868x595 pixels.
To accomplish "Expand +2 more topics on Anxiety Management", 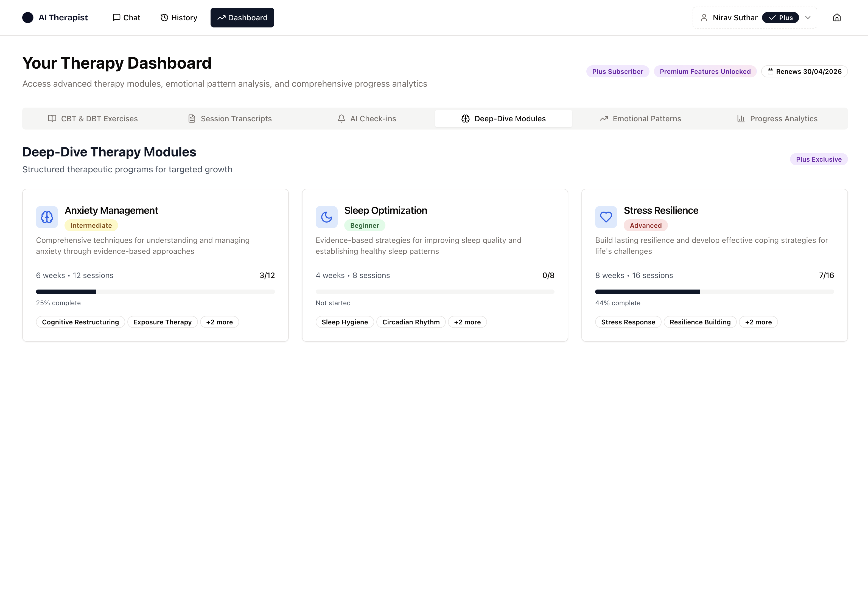I will tap(219, 322).
